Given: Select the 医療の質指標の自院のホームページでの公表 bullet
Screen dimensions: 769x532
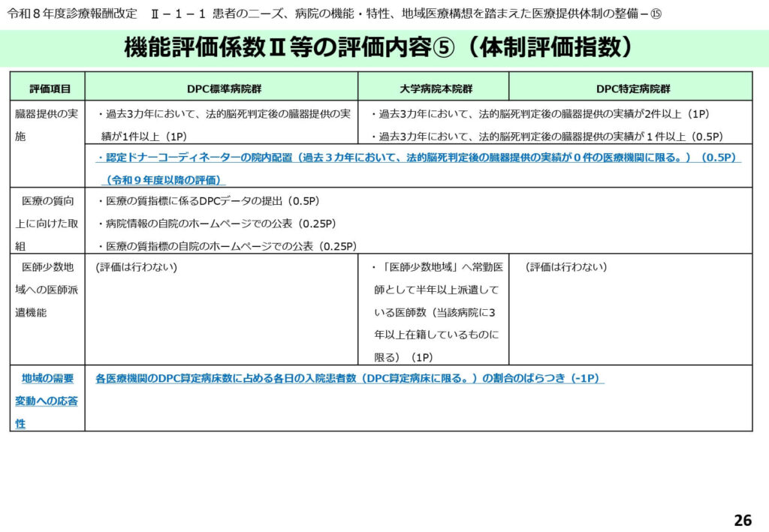Looking at the screenshot, I should [x=227, y=245].
